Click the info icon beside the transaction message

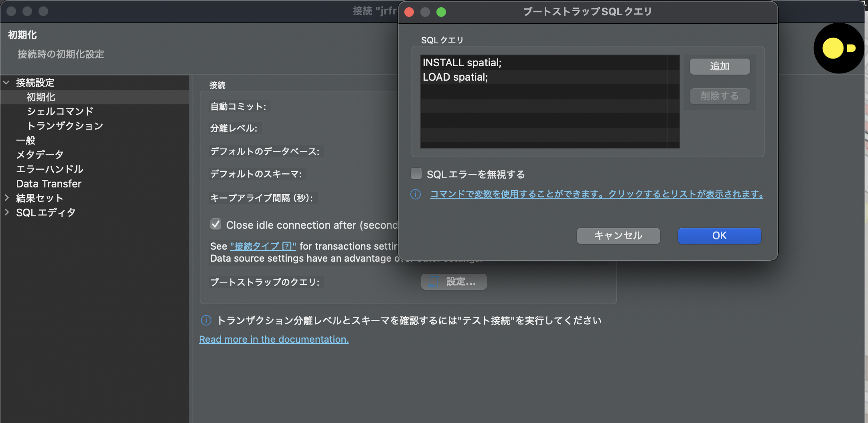point(206,320)
